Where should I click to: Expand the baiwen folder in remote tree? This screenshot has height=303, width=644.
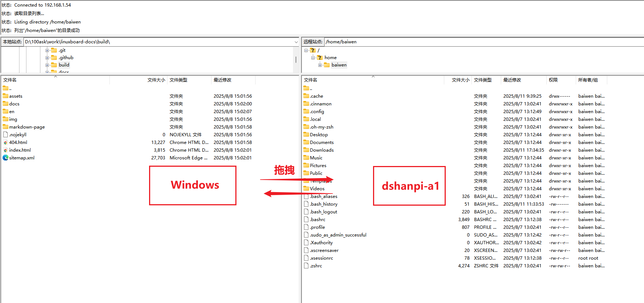[320, 65]
